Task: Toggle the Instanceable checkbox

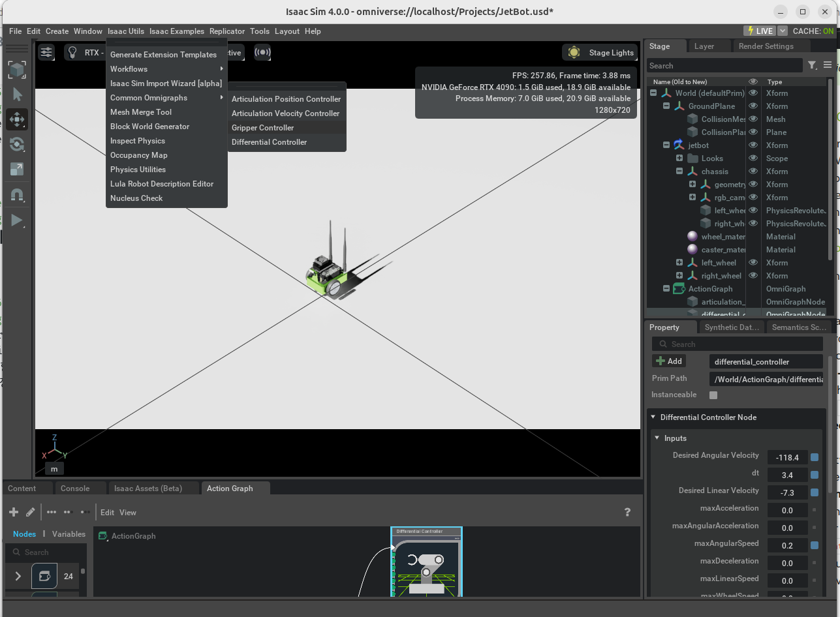Action: click(x=713, y=395)
